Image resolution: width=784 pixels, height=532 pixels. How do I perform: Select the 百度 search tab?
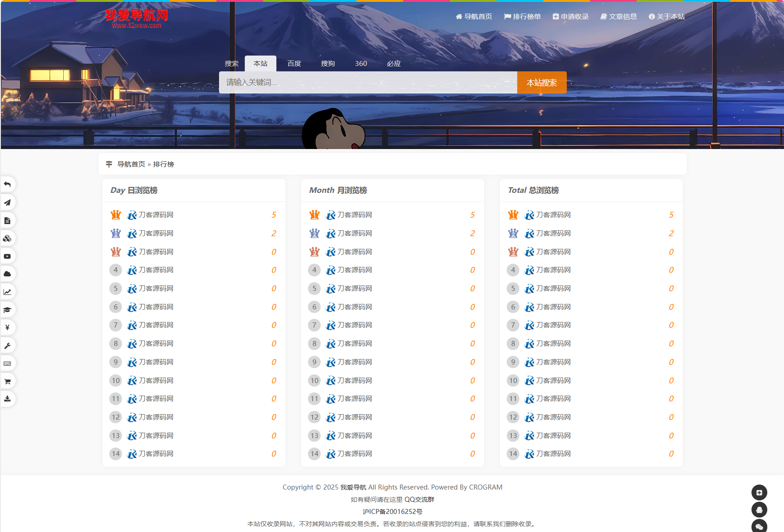point(294,64)
